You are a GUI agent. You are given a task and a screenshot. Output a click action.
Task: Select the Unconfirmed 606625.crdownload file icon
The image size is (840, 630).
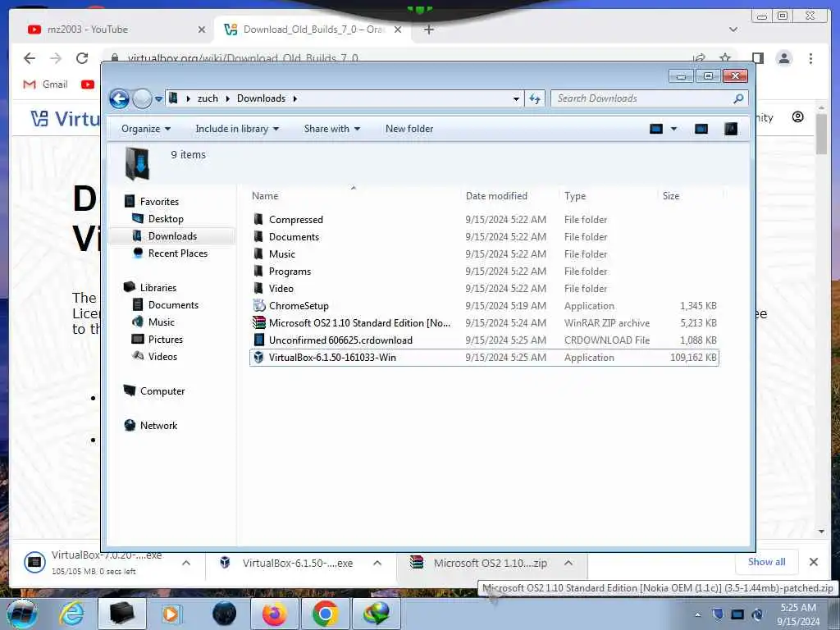(258, 340)
